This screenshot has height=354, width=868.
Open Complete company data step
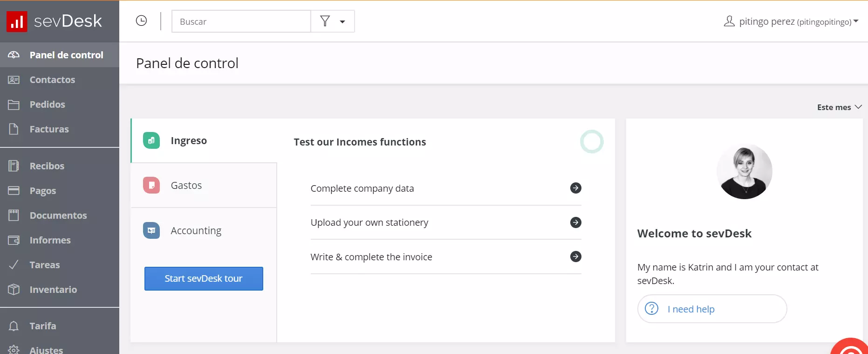tap(446, 188)
